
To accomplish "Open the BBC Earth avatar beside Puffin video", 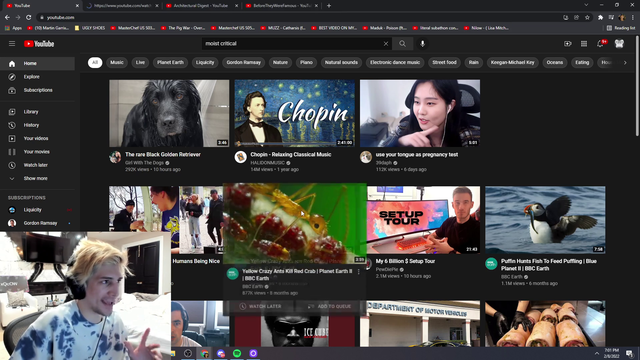I will click(x=491, y=264).
